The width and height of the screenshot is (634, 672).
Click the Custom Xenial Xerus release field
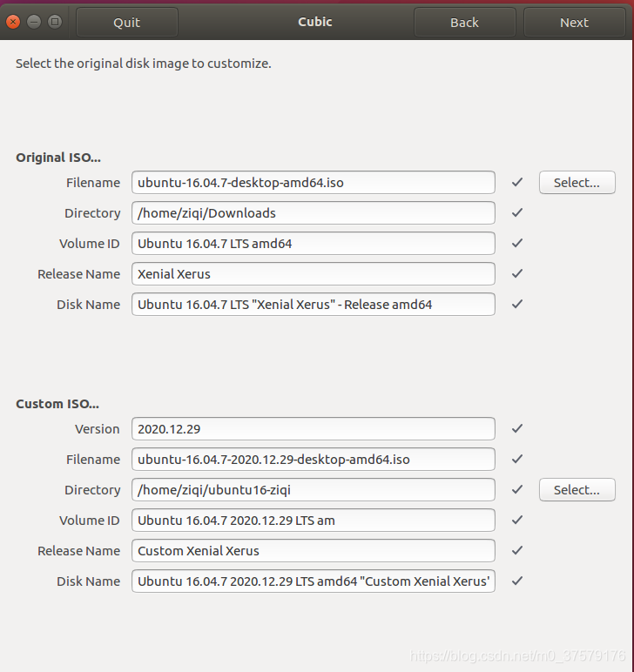(x=314, y=551)
